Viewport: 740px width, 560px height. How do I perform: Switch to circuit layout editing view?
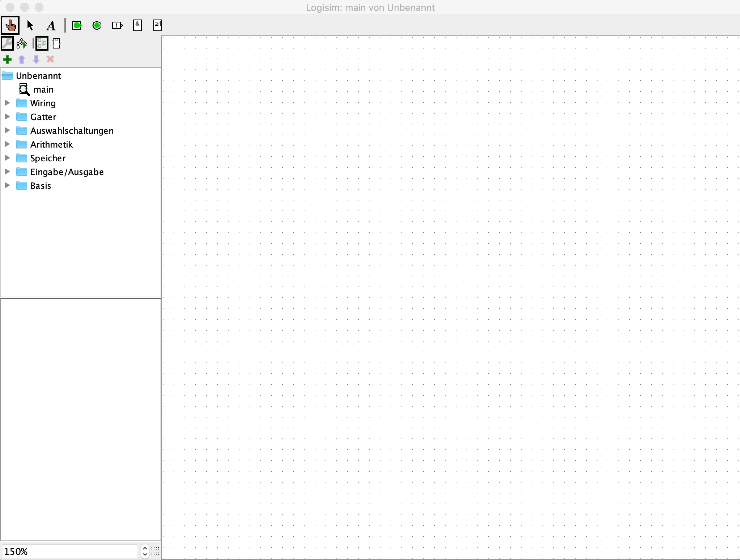click(x=42, y=44)
